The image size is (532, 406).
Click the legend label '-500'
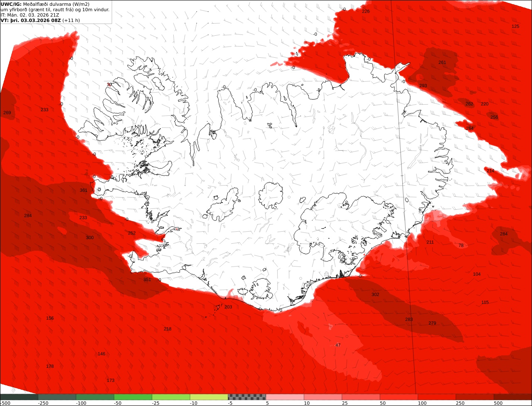pyautogui.click(x=5, y=403)
